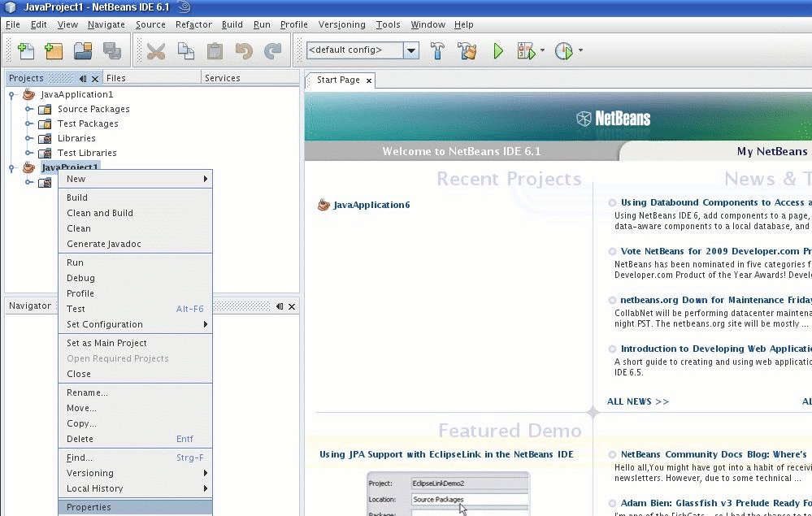Viewport: 812px width, 516px height.
Task: Run the main project with green arrow
Action: point(498,50)
